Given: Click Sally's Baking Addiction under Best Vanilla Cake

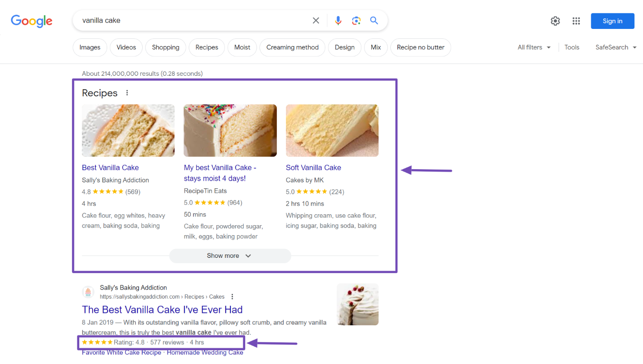Looking at the screenshot, I should click(x=115, y=180).
